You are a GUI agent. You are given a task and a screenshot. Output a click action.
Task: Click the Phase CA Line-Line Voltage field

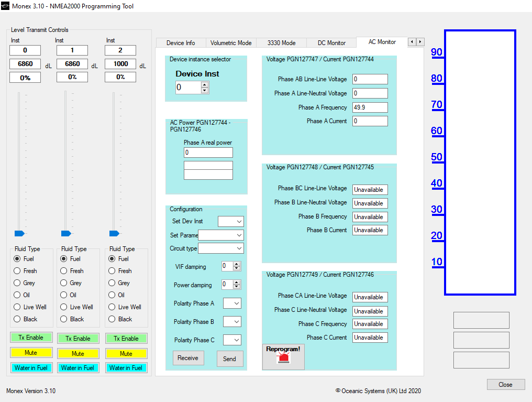tap(370, 297)
